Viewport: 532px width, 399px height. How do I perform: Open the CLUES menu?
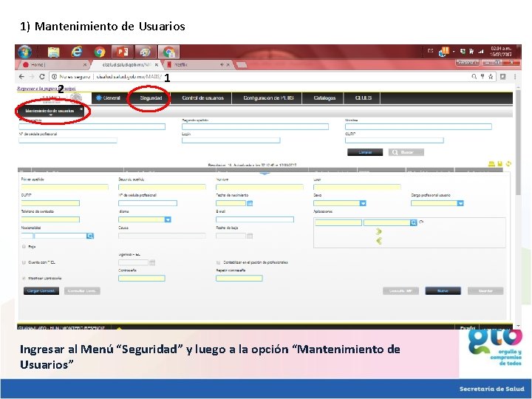click(x=363, y=98)
